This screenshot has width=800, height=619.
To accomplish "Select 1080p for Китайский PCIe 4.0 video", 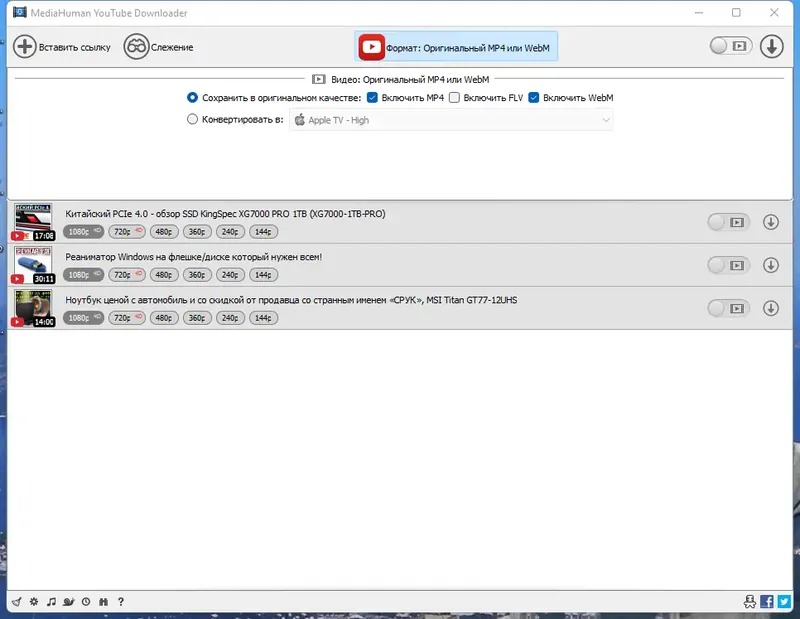I will [83, 232].
